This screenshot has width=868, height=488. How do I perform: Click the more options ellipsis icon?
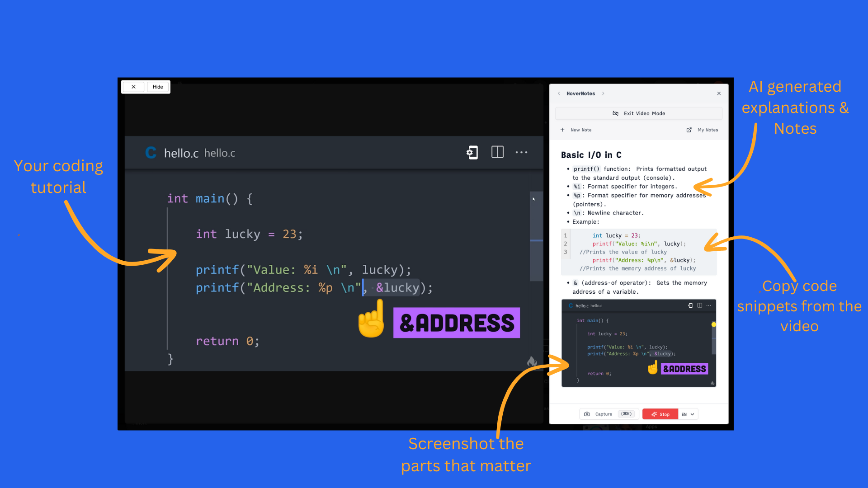point(521,153)
